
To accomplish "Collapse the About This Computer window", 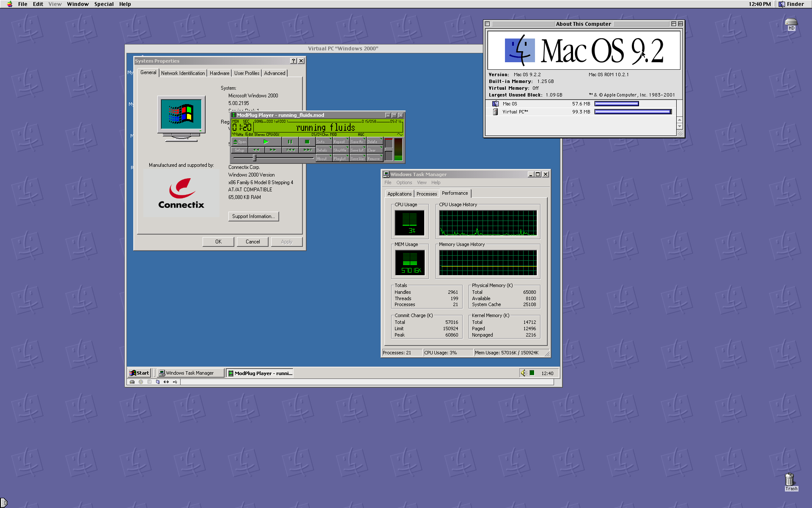I will click(x=680, y=24).
